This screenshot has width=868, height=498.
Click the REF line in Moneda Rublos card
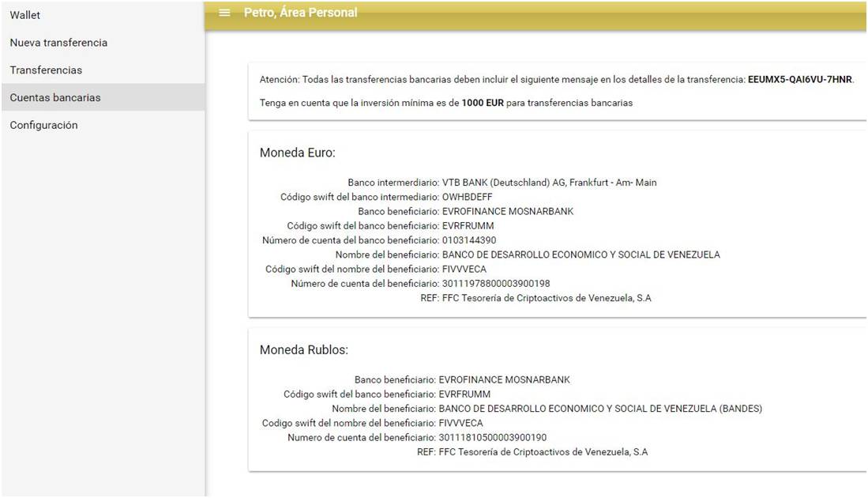[x=543, y=452]
